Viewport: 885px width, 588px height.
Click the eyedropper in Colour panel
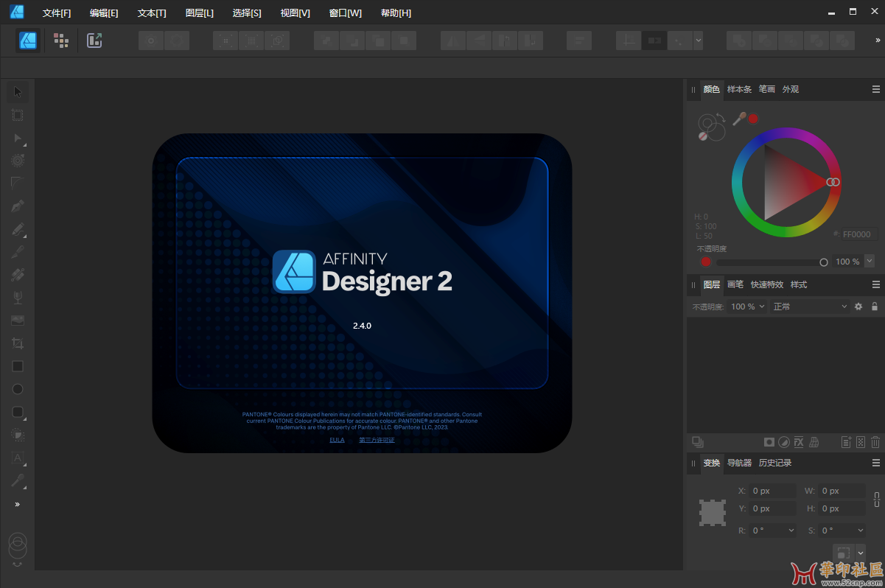pos(738,119)
